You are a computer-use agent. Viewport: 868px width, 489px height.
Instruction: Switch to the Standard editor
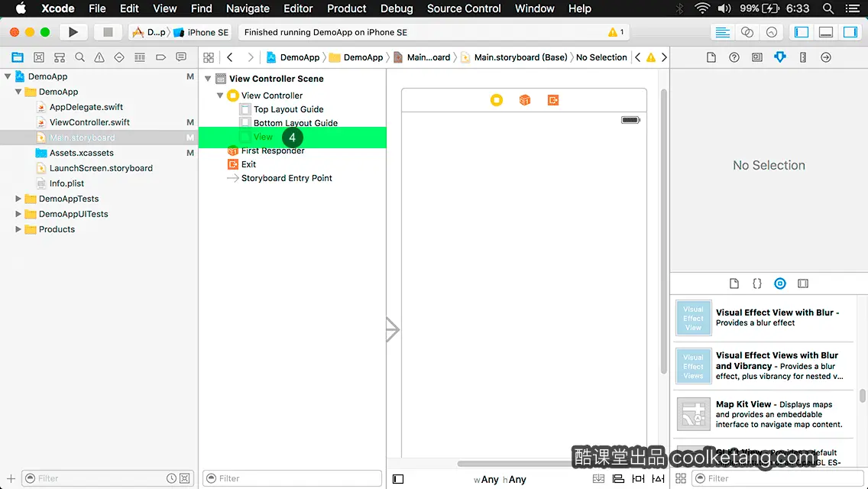(x=722, y=32)
